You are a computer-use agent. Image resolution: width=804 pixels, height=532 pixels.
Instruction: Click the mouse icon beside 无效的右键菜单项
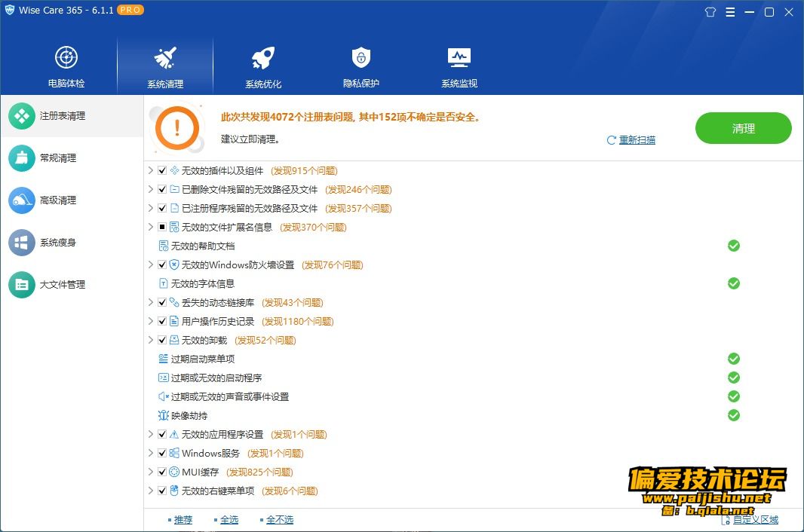[x=174, y=491]
